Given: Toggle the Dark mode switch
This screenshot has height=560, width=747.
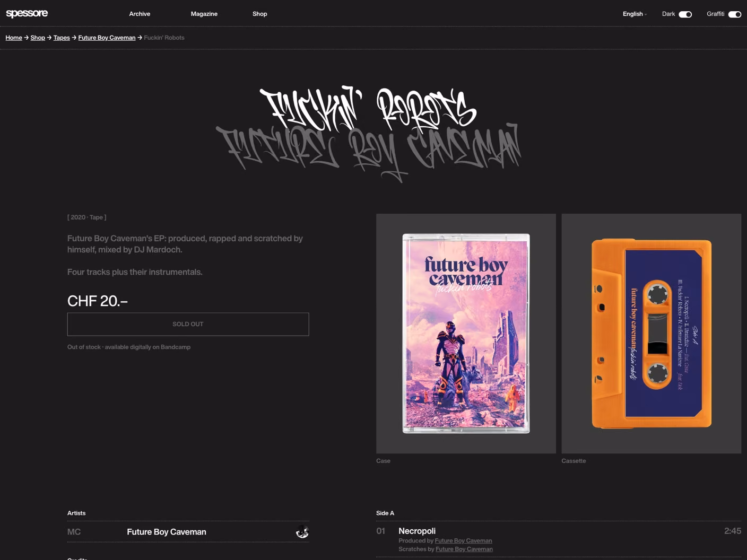Looking at the screenshot, I should point(685,14).
